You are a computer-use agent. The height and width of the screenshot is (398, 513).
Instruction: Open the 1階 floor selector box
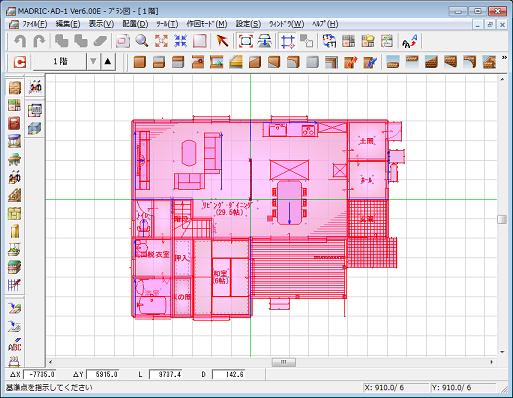tap(60, 62)
